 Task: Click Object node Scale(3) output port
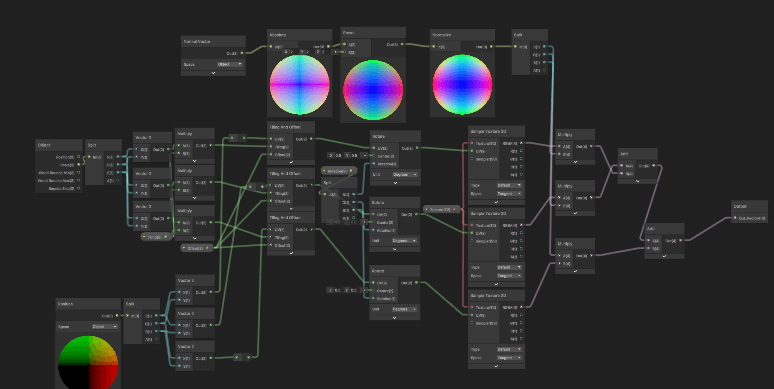click(x=78, y=165)
